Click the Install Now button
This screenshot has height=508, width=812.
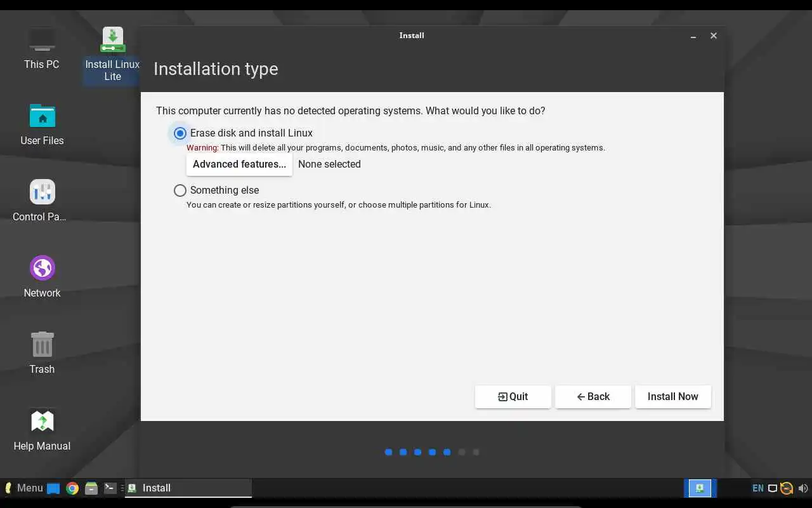673,397
